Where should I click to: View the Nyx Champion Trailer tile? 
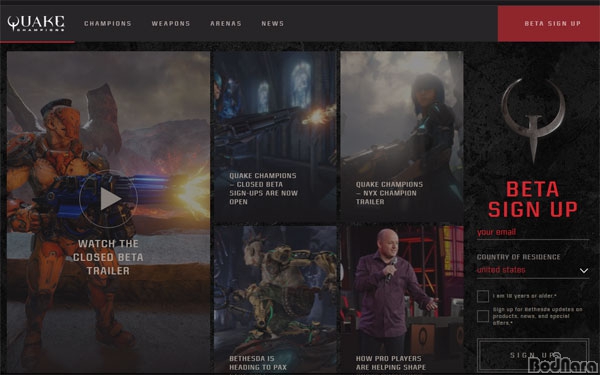[402, 137]
